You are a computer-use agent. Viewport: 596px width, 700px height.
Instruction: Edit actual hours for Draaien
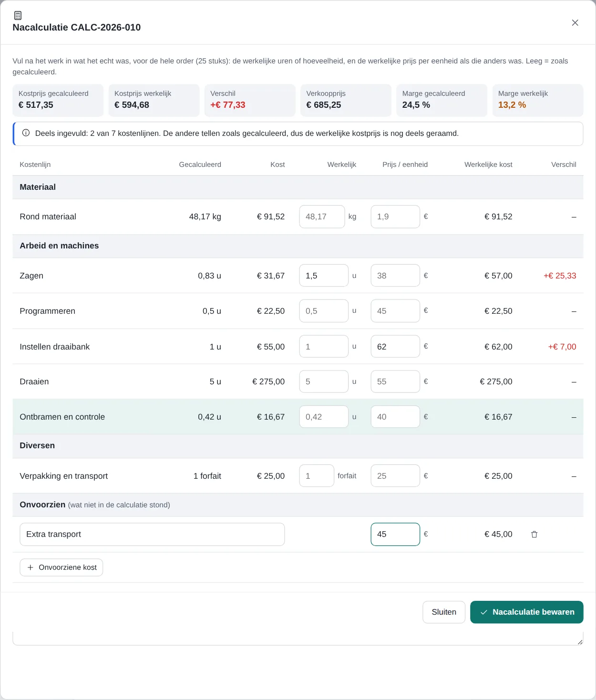point(324,381)
